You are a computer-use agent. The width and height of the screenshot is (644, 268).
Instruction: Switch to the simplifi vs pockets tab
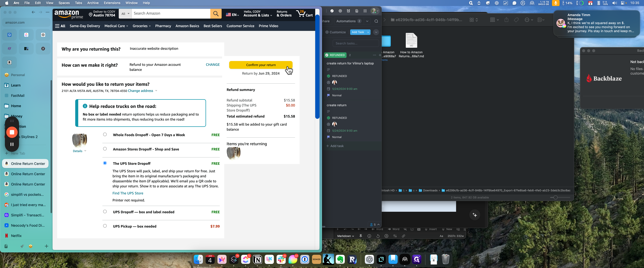pyautogui.click(x=25, y=195)
